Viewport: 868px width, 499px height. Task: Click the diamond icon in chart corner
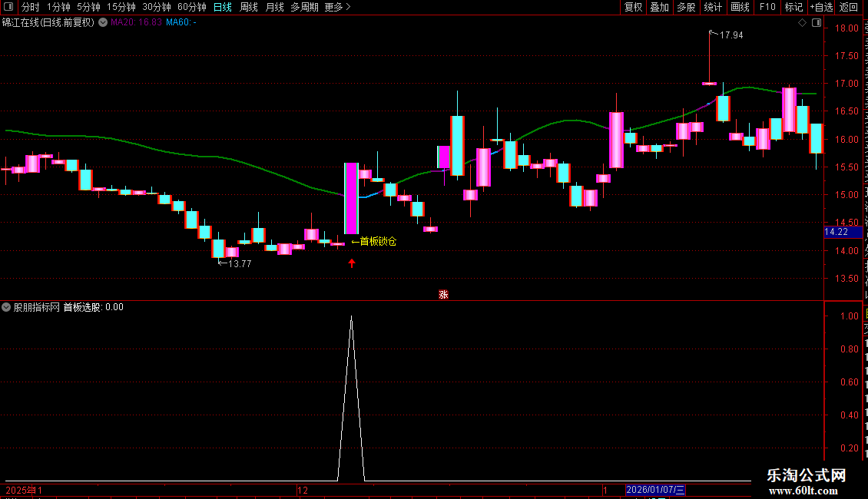point(802,22)
